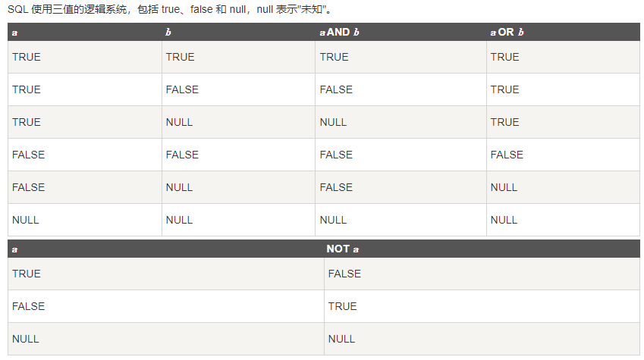Image resolution: width=644 pixels, height=360 pixels.
Task: Click the "NOT a" column header
Action: [x=343, y=249]
